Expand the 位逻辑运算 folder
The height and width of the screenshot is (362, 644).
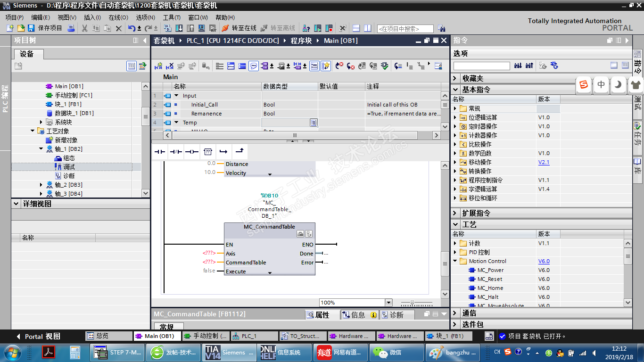(455, 117)
